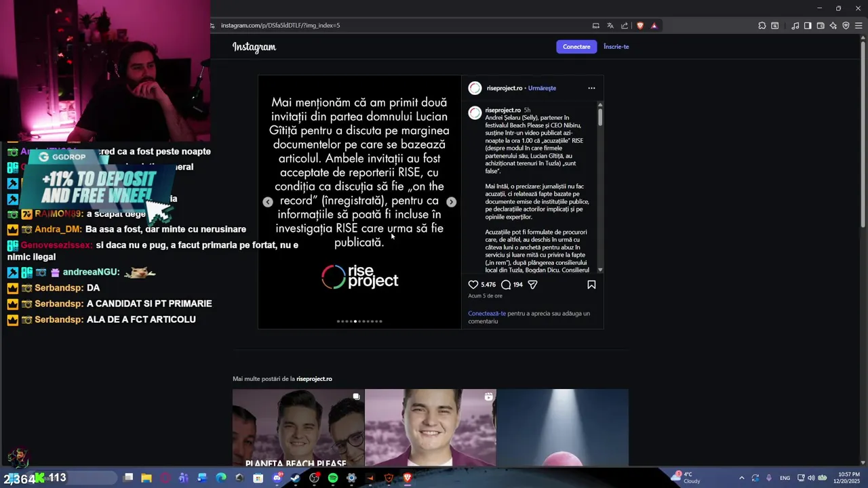Click the Rise Project logo on the slide
Screen dimensions: 868x488
359,277
